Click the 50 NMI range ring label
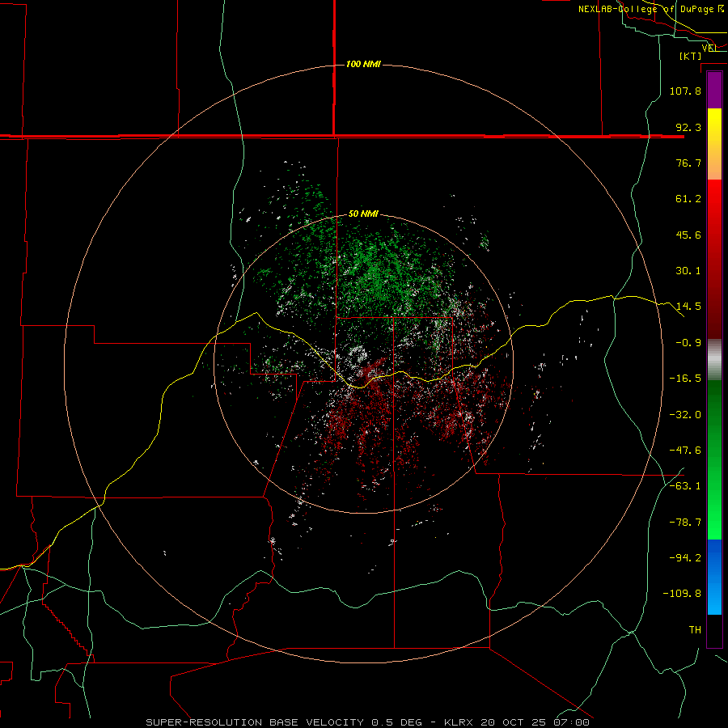The width and height of the screenshot is (728, 728). 363,214
